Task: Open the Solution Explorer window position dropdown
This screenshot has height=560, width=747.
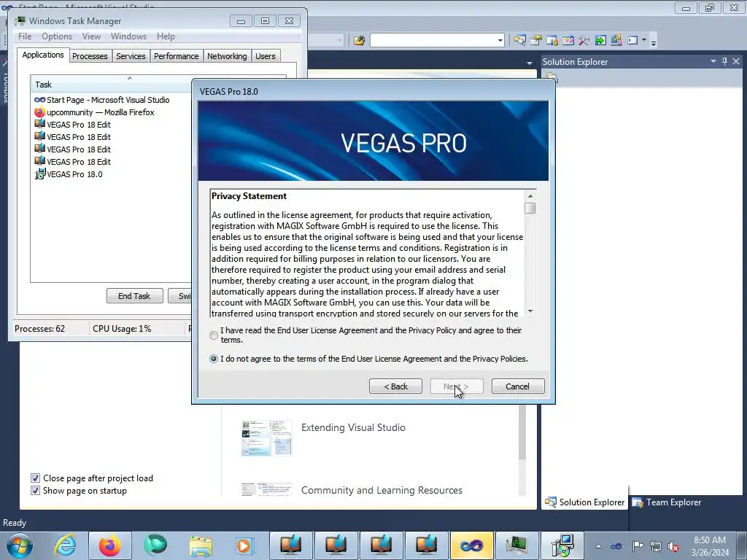Action: coord(713,61)
